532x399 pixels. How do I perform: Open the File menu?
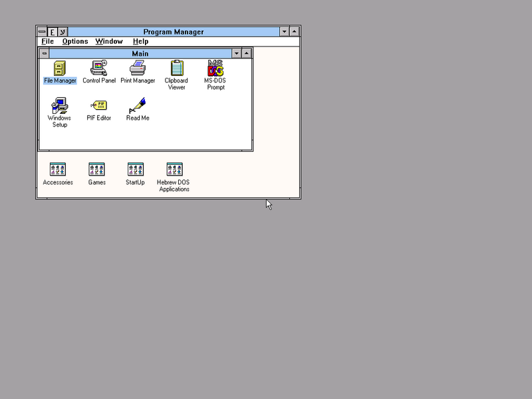click(x=48, y=41)
